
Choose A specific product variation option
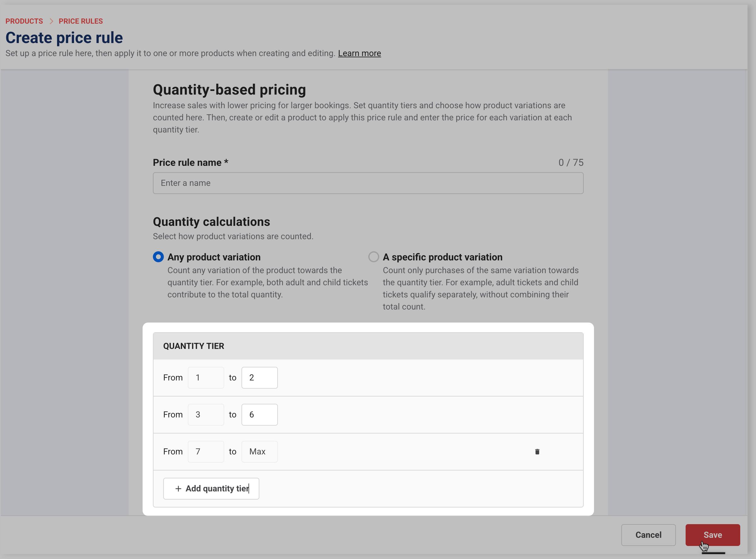click(x=373, y=257)
